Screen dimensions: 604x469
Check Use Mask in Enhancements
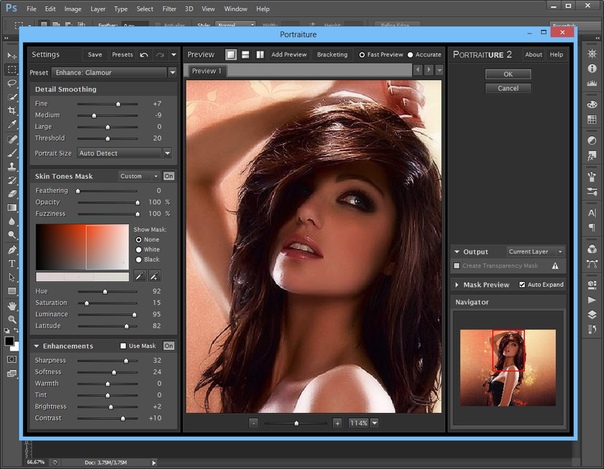pyautogui.click(x=123, y=346)
